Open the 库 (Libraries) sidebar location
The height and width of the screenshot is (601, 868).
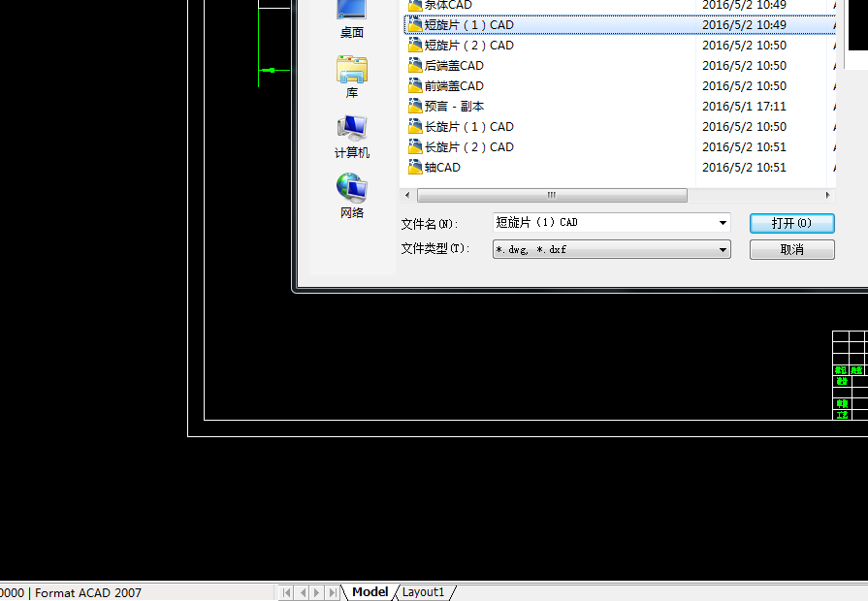(351, 77)
